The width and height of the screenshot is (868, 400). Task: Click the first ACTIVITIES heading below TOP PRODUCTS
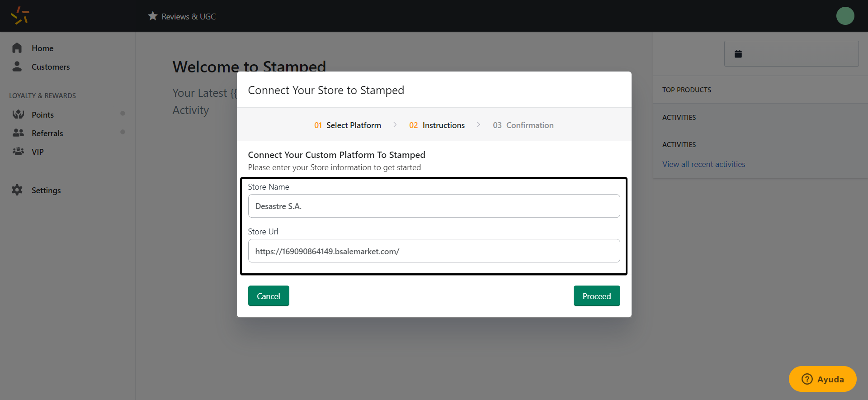point(679,118)
